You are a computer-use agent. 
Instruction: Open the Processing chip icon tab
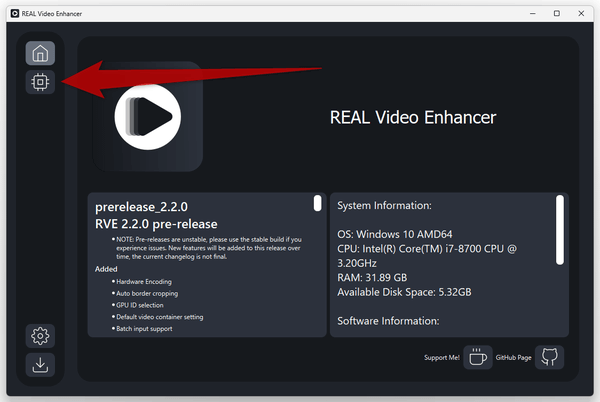coord(40,82)
